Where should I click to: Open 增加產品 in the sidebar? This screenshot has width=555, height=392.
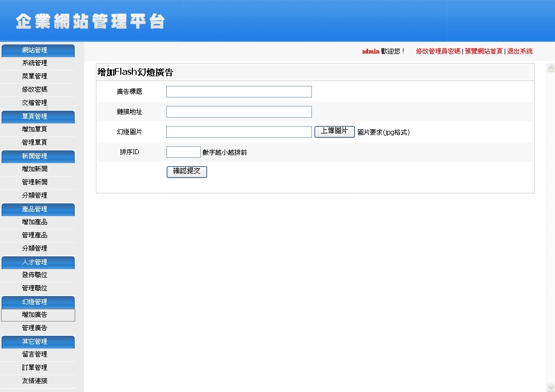click(34, 222)
